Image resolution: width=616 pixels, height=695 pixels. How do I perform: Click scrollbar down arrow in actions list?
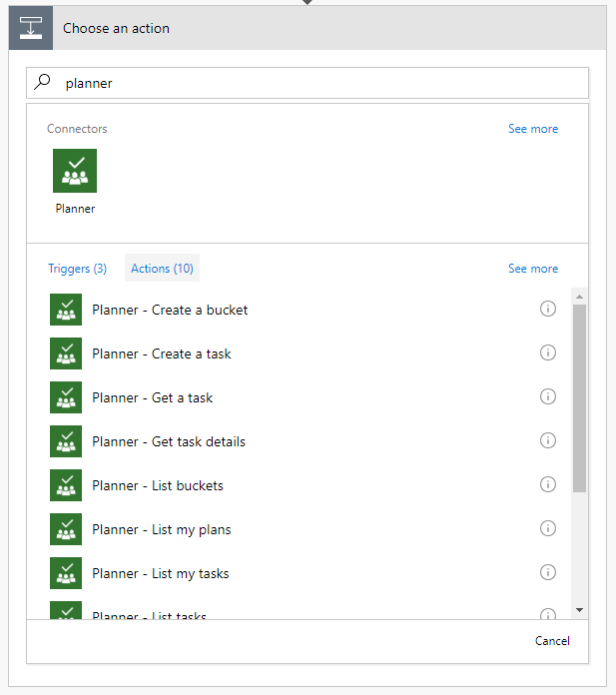pyautogui.click(x=579, y=610)
